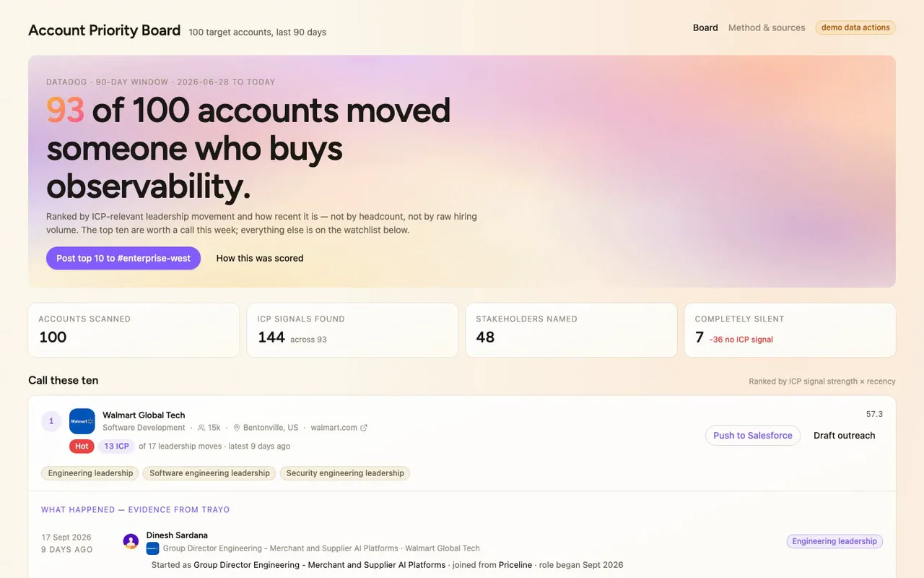
Task: Click the rank 1 circle badge
Action: click(51, 421)
